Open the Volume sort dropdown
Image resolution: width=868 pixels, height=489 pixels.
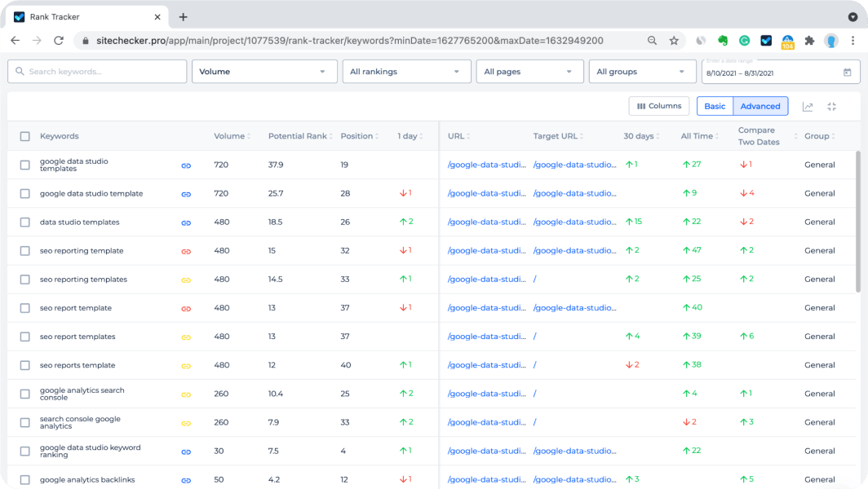click(x=264, y=72)
